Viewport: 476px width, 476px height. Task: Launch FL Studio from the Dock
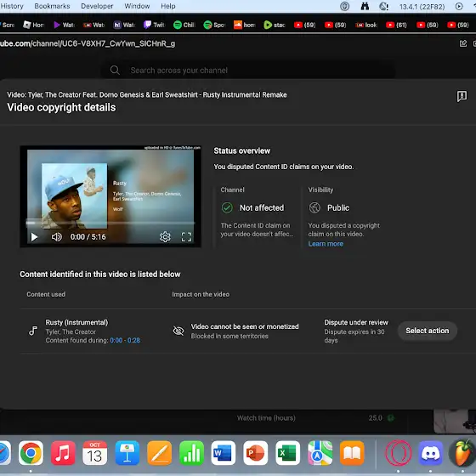(x=462, y=453)
